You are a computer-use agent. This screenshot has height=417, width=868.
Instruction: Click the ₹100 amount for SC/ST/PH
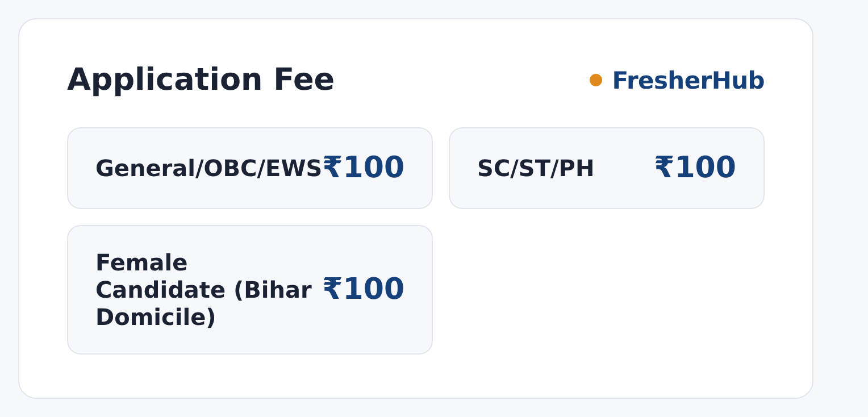coord(695,168)
